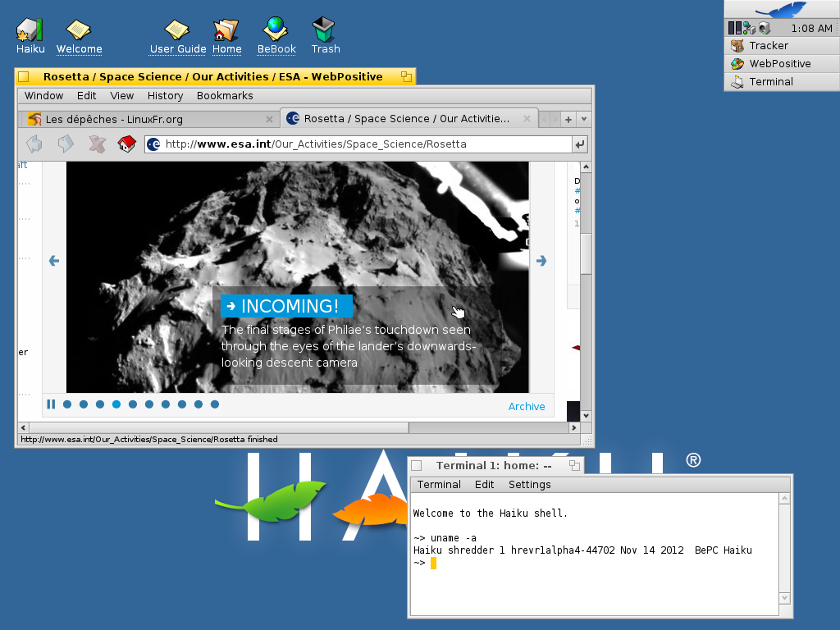Follow the Archive link on the ESA page
840x630 pixels.
[526, 406]
